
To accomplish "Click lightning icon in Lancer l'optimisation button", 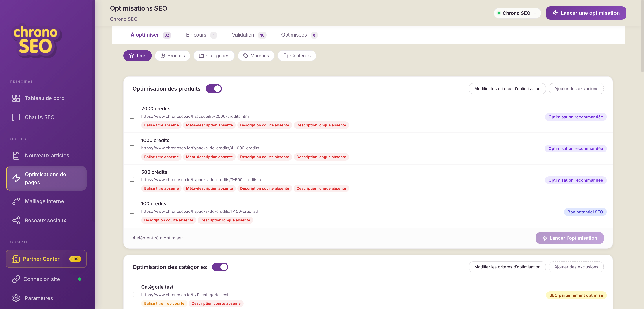I will pos(545,238).
